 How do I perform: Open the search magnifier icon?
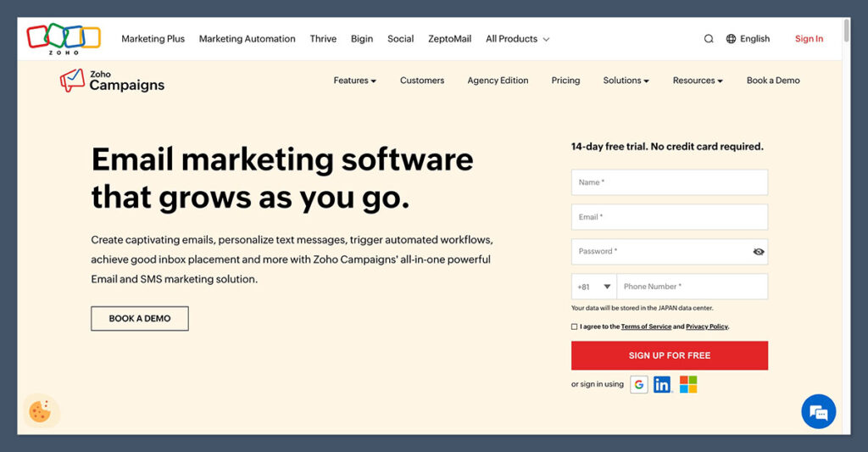[x=709, y=39]
